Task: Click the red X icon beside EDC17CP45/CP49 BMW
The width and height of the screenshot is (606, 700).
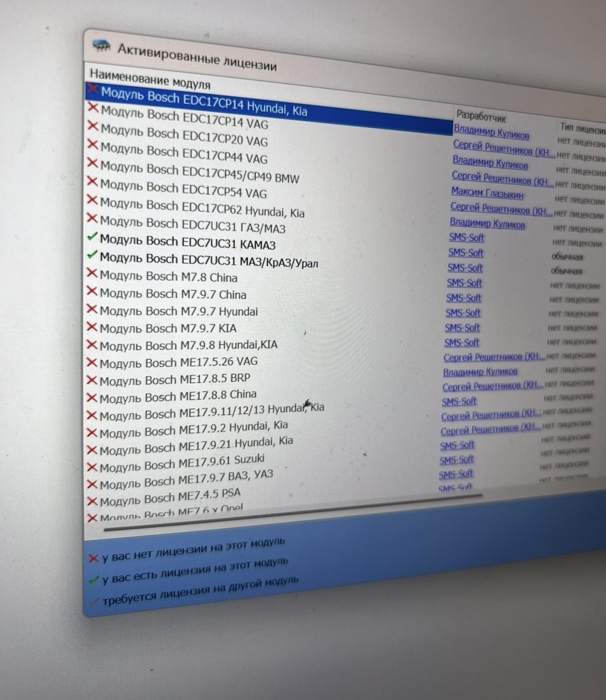Action: [x=92, y=163]
